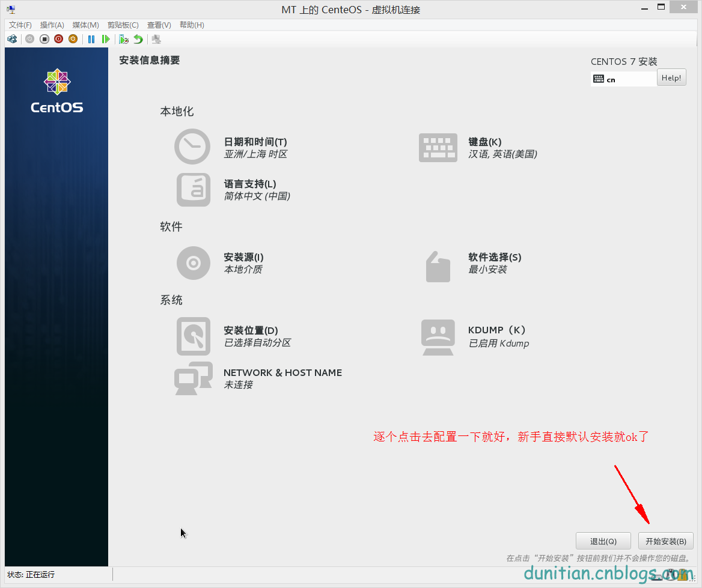
Task: Open 语言支持(L) settings
Action: tap(250, 184)
